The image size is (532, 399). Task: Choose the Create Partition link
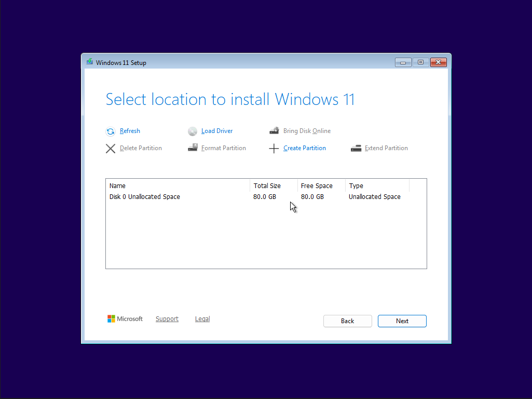pos(304,148)
